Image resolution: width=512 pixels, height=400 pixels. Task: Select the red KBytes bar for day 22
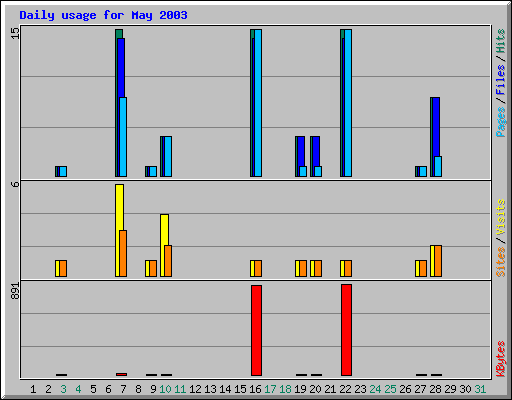point(346,330)
